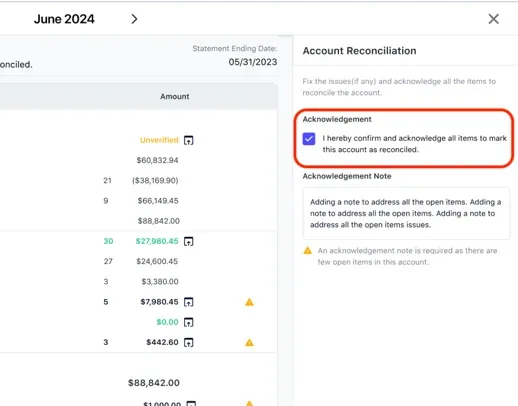This screenshot has width=518, height=406.
Task: Click the statement ending date 05/31/2023
Action: [253, 62]
